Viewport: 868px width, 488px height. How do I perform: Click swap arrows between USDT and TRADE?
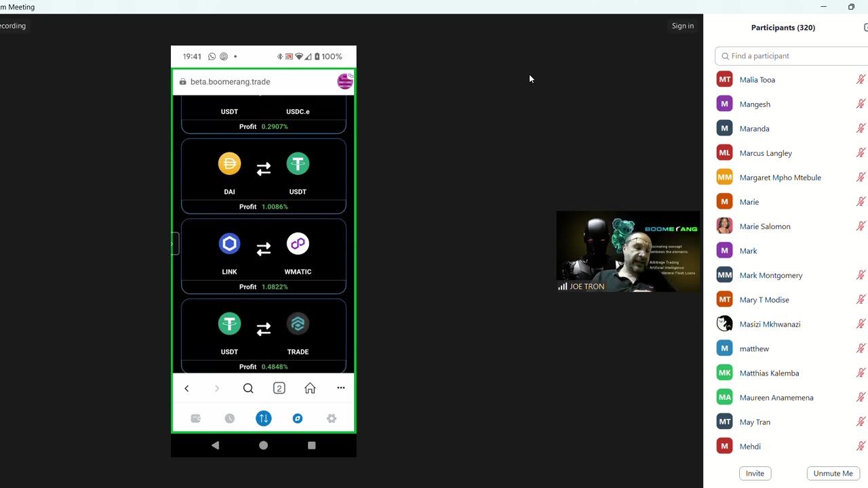264,329
